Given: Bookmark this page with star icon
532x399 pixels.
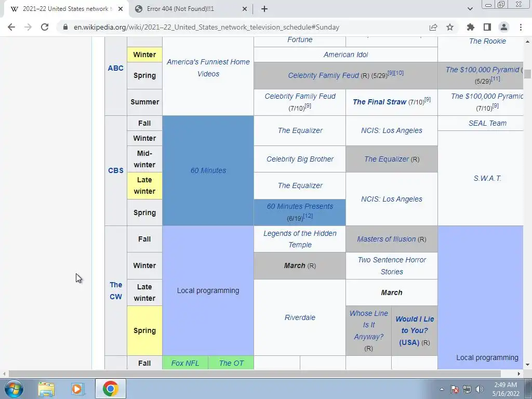Looking at the screenshot, I should 450,27.
